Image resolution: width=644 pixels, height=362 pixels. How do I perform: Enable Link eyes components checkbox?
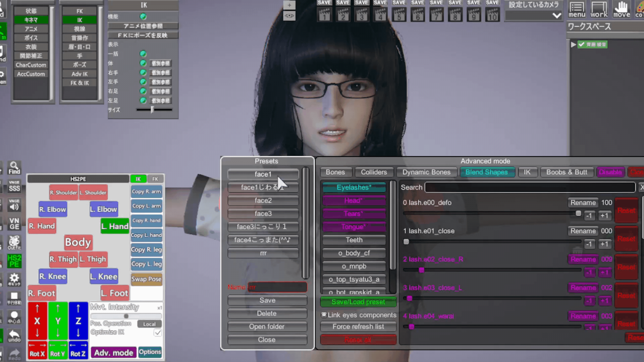pyautogui.click(x=324, y=315)
